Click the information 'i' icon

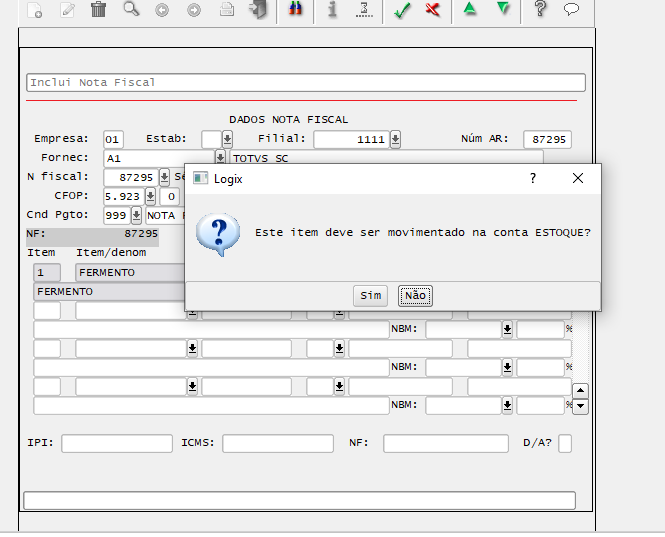(332, 9)
